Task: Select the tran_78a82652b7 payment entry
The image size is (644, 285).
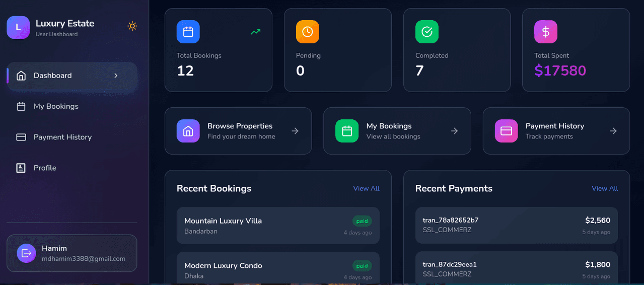Action: click(516, 226)
